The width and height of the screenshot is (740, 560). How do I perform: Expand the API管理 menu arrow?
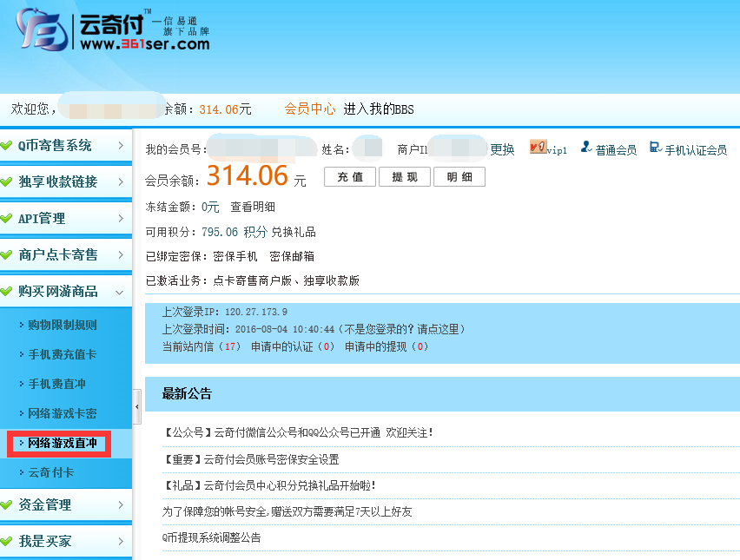coord(121,219)
